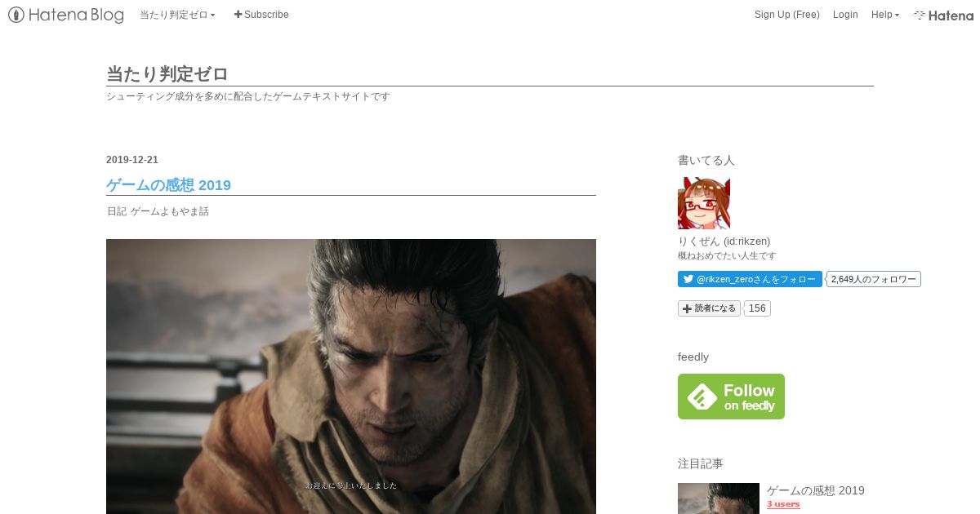Select the 日記 category tag
Screen dimensions: 980x514
tap(117, 211)
